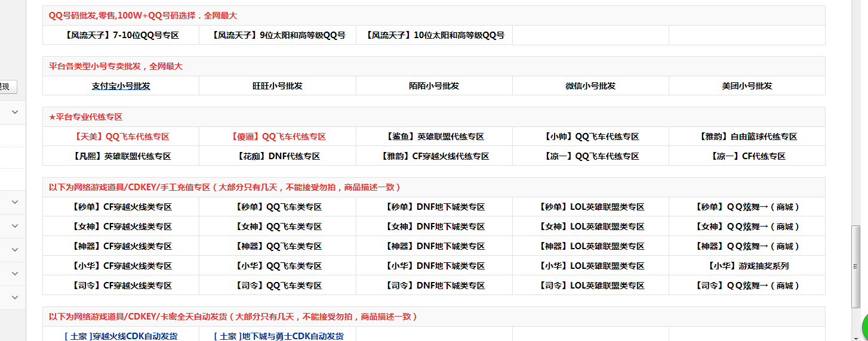Screen dimensions: 868x341
Task: Open 【风流天子】9位太阳和高等级QQ号 link
Action: 278,35
